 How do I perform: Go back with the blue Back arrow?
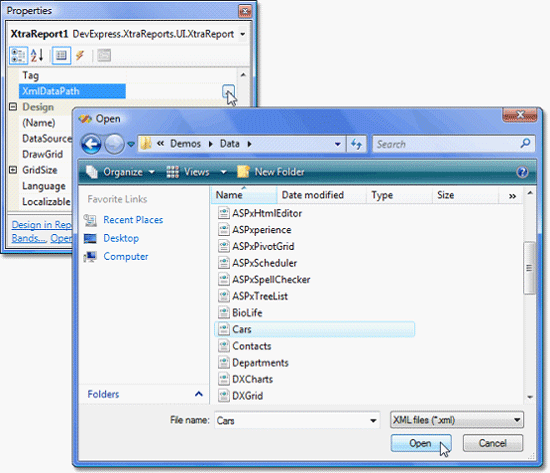click(91, 144)
